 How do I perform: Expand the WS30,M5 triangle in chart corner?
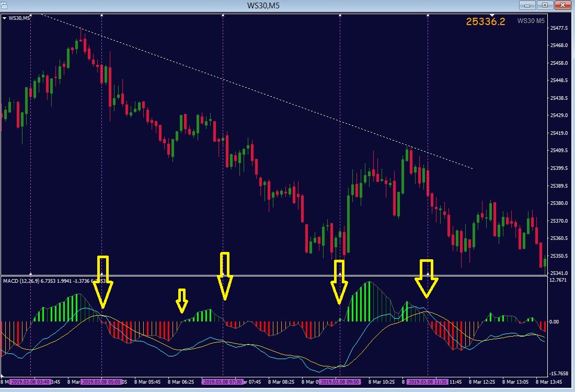(4, 18)
